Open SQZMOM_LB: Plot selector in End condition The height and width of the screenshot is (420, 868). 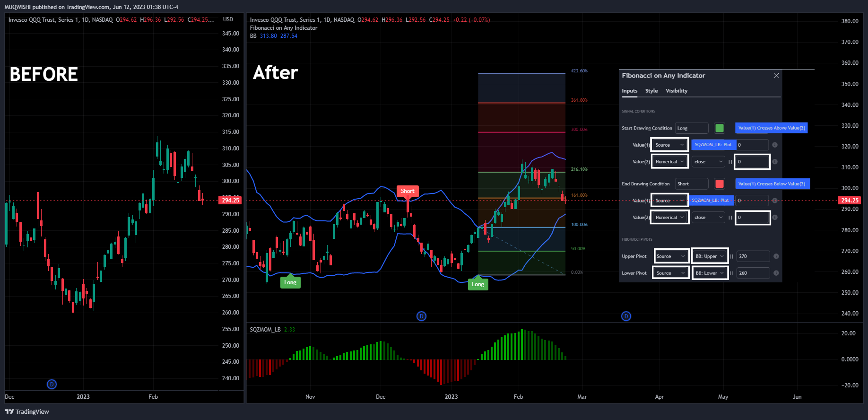coord(711,201)
